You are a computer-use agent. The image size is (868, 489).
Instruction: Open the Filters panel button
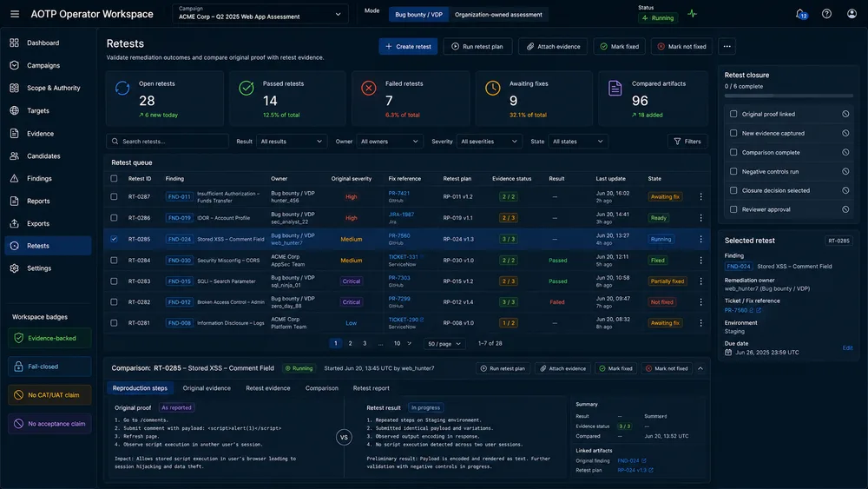(687, 142)
